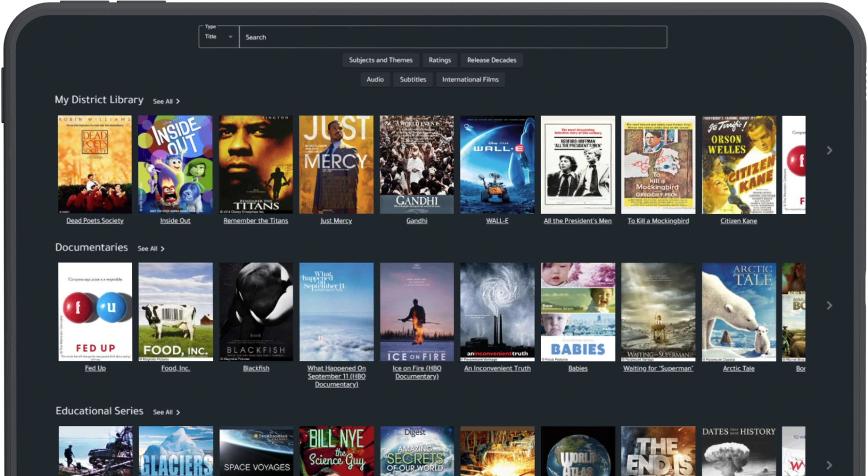
Task: Open the Gandhi poster
Action: [417, 164]
